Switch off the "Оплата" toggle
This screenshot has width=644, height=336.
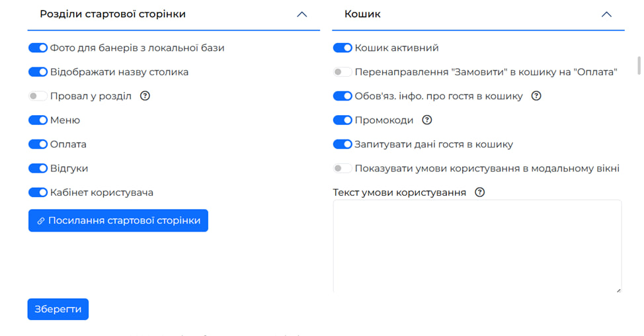click(38, 144)
